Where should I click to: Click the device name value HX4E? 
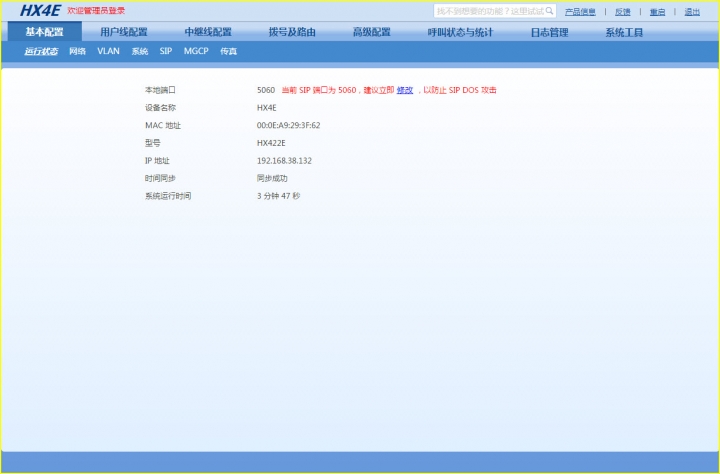pos(267,108)
